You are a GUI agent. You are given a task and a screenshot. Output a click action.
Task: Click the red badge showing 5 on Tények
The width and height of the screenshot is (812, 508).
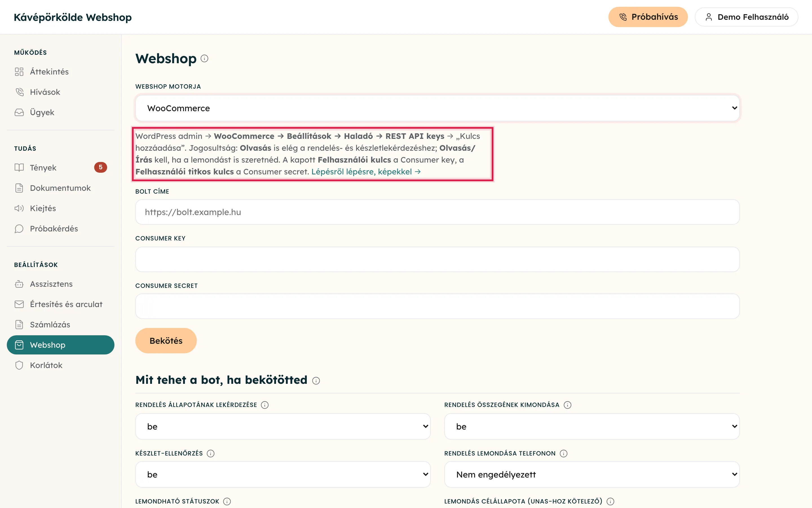100,167
